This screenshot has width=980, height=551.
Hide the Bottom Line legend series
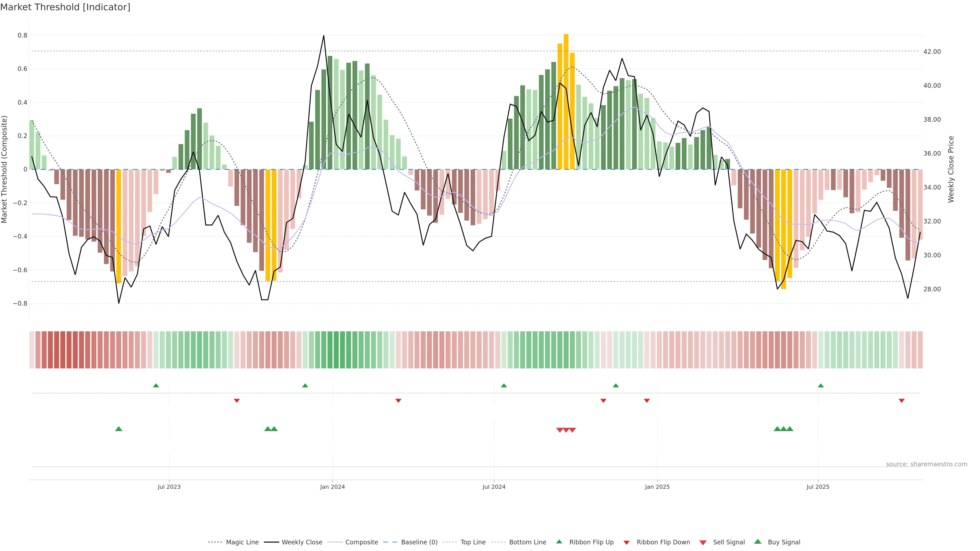point(527,542)
